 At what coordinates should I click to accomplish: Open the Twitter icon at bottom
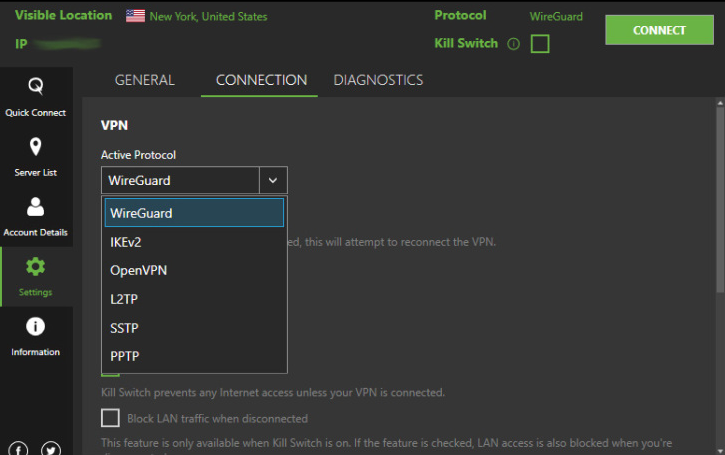(51, 449)
